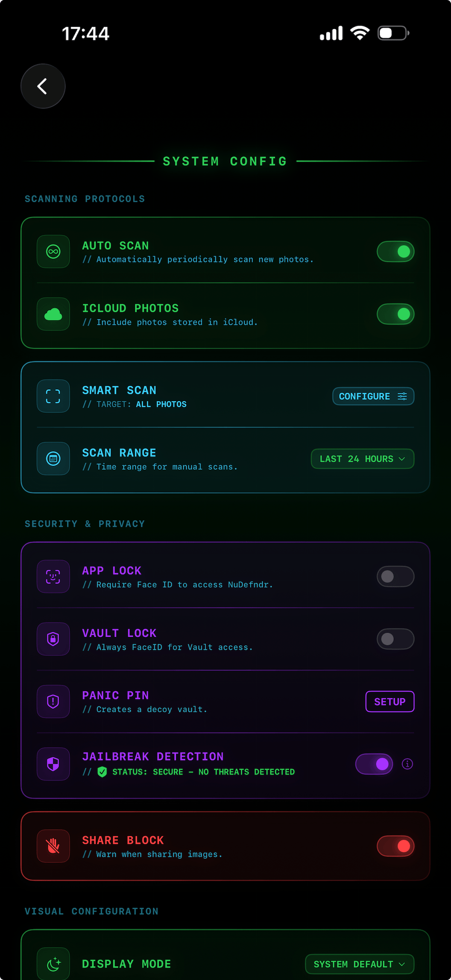Click the Scan Range calendar icon
Screen dimensions: 451x980
tap(53, 458)
